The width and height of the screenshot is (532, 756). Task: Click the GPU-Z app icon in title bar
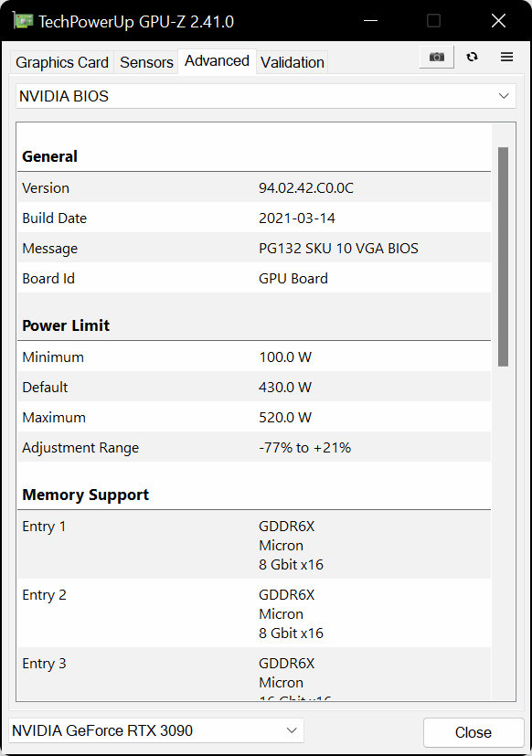click(x=23, y=21)
